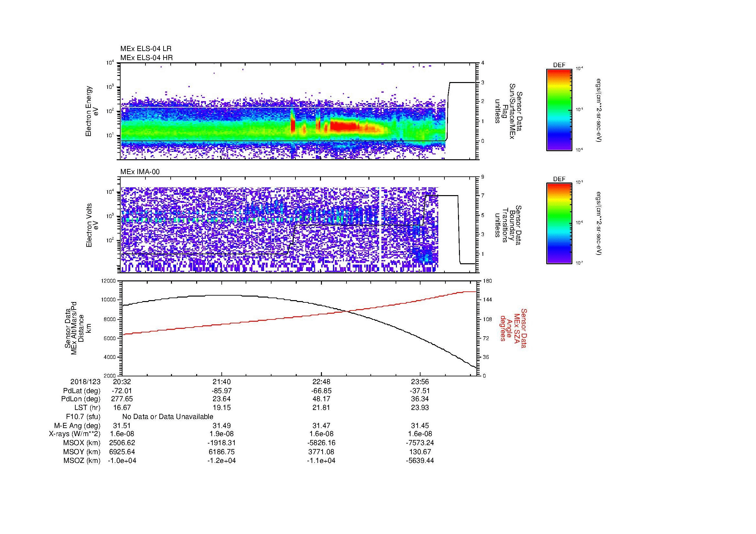The height and width of the screenshot is (534, 756).
Task: Click M-E Ang value 31.45
Action: click(420, 425)
